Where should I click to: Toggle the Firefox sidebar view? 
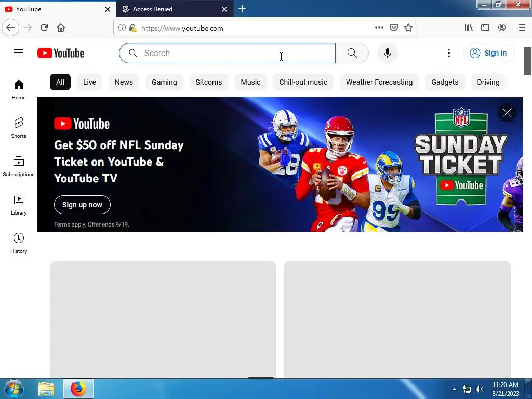(x=485, y=28)
